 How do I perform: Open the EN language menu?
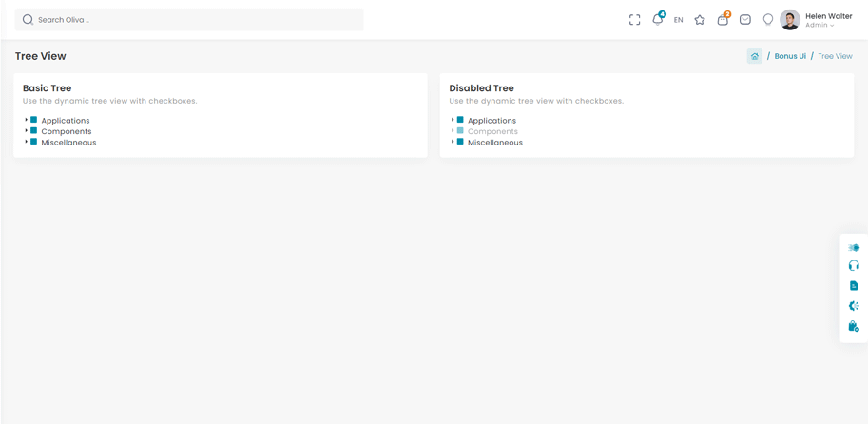click(678, 20)
